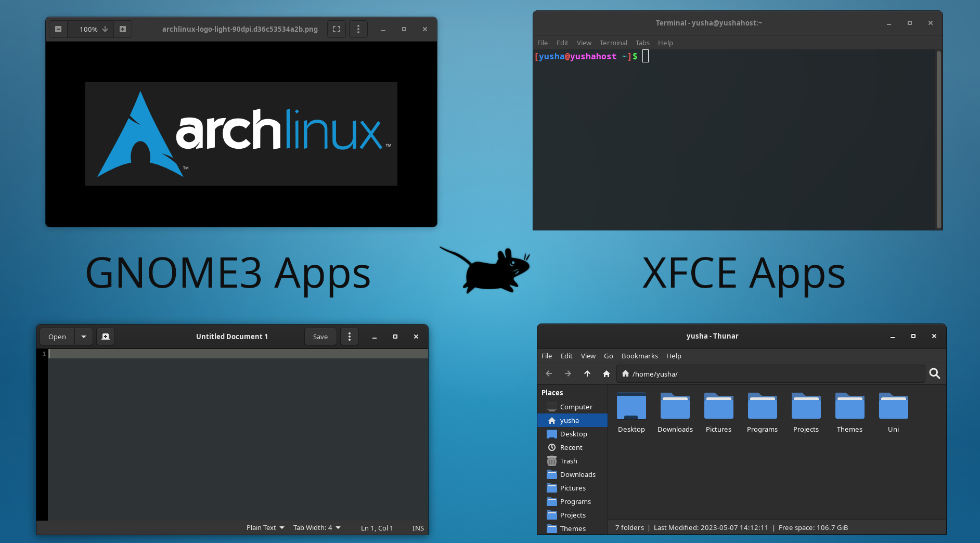Click into the text editor first line

pyautogui.click(x=238, y=354)
